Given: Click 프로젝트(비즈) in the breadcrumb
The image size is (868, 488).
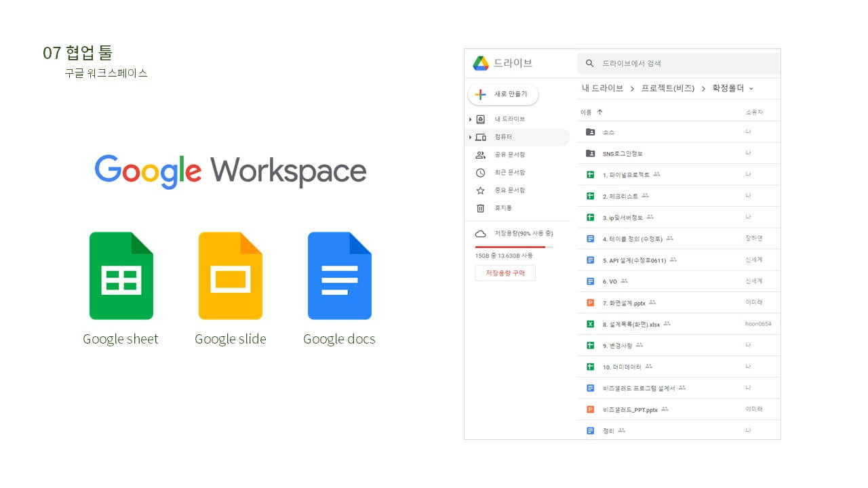Looking at the screenshot, I should tap(668, 88).
